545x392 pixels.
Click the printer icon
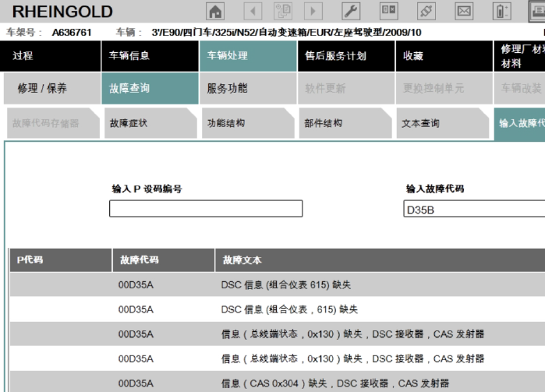(537, 11)
